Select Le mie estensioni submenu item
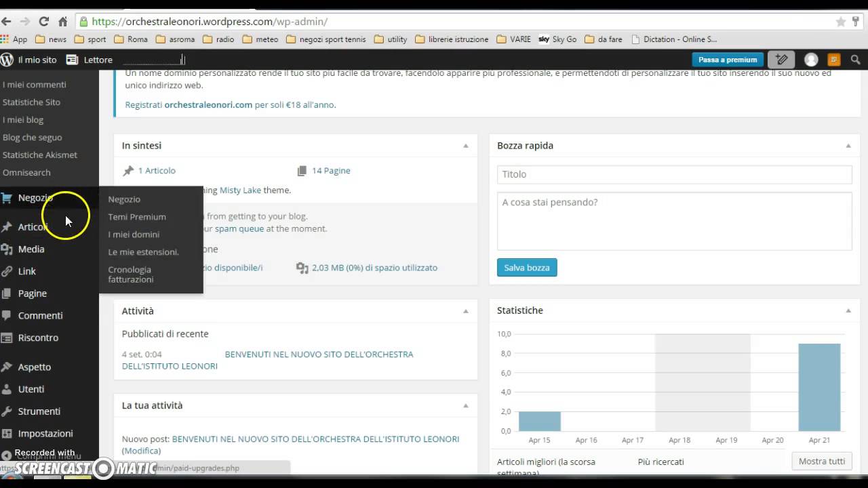Screen dimensions: 868x488 pyautogui.click(x=144, y=252)
